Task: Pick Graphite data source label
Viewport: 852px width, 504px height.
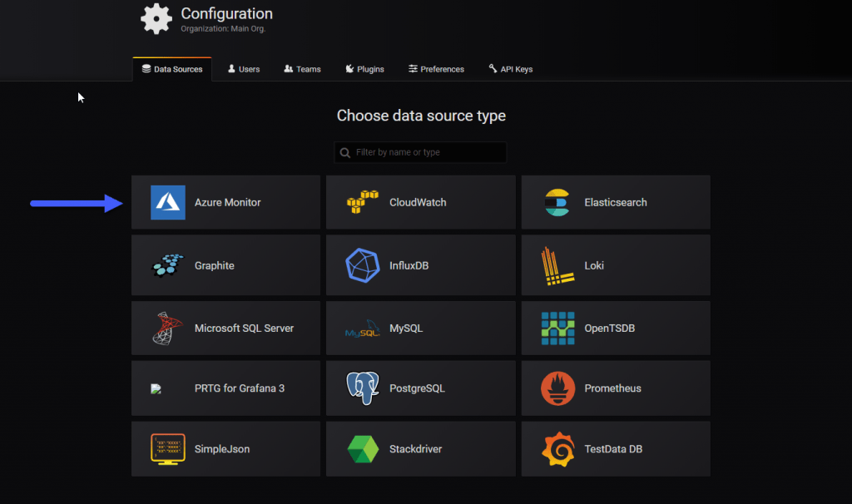Action: tap(215, 265)
